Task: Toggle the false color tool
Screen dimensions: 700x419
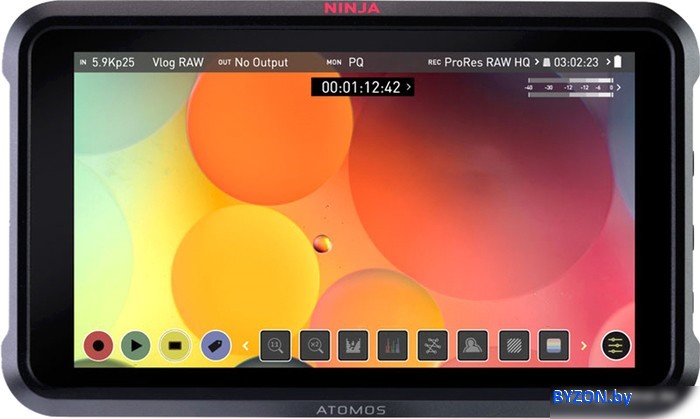Action: [x=554, y=345]
